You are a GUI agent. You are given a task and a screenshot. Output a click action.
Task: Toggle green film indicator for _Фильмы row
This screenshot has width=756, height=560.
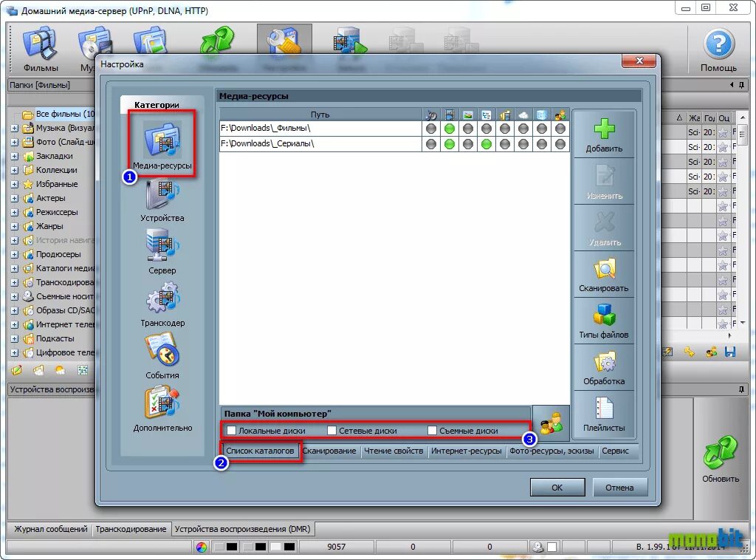tap(450, 129)
